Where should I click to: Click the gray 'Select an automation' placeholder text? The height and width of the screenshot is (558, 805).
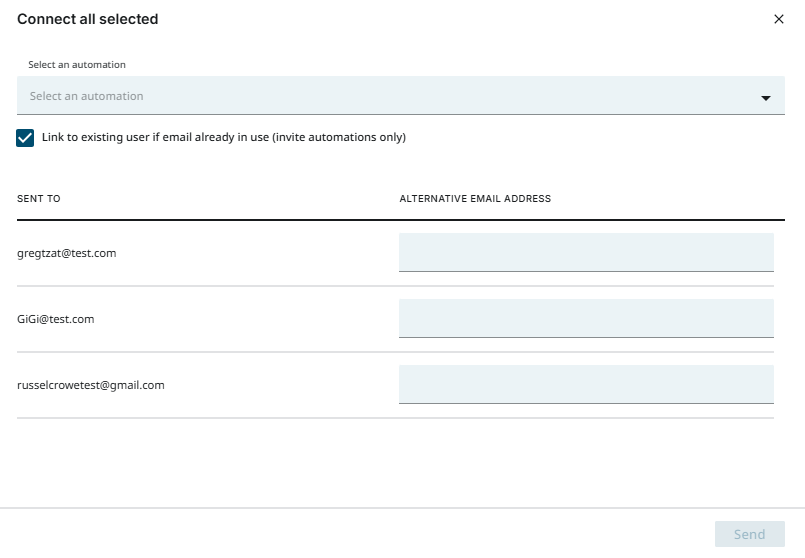pyautogui.click(x=87, y=97)
